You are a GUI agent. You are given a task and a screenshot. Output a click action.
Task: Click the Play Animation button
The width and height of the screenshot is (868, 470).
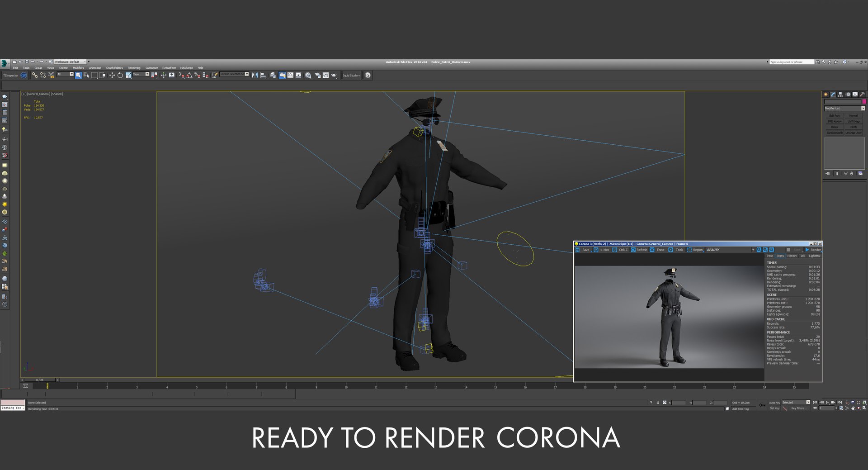coord(827,402)
